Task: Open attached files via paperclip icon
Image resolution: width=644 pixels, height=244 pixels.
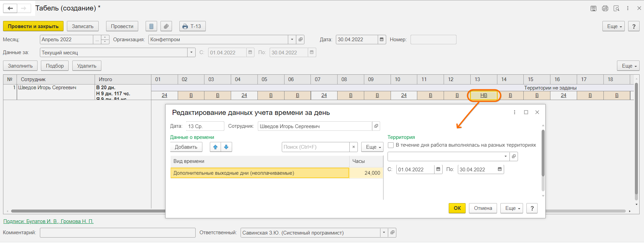Action: click(166, 26)
